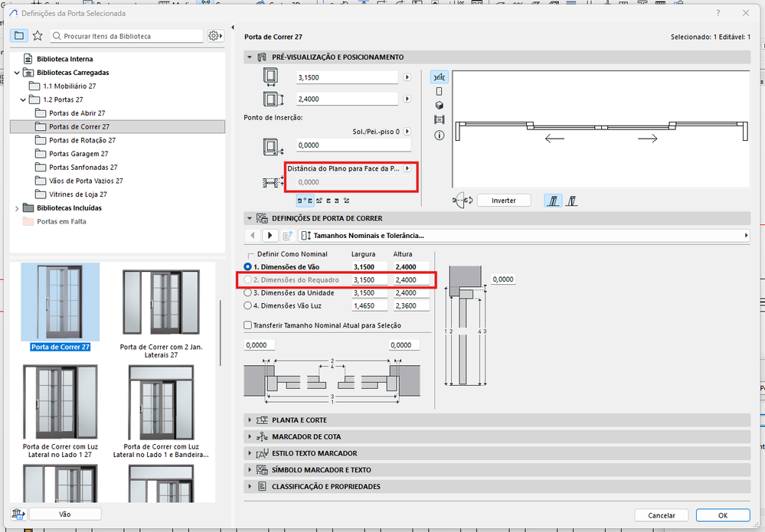Screen dimensions: 765x532
Task: Click the Procurar Itens da Biblioteca search field
Action: [x=127, y=36]
